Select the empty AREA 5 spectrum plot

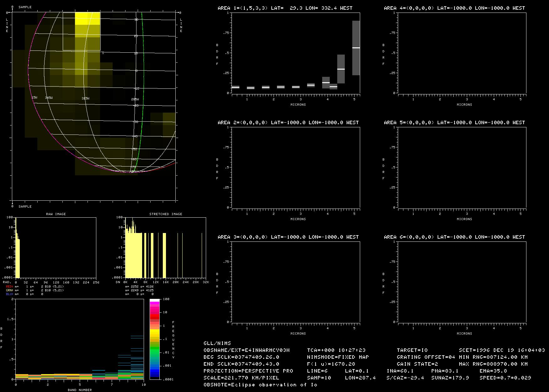point(462,167)
